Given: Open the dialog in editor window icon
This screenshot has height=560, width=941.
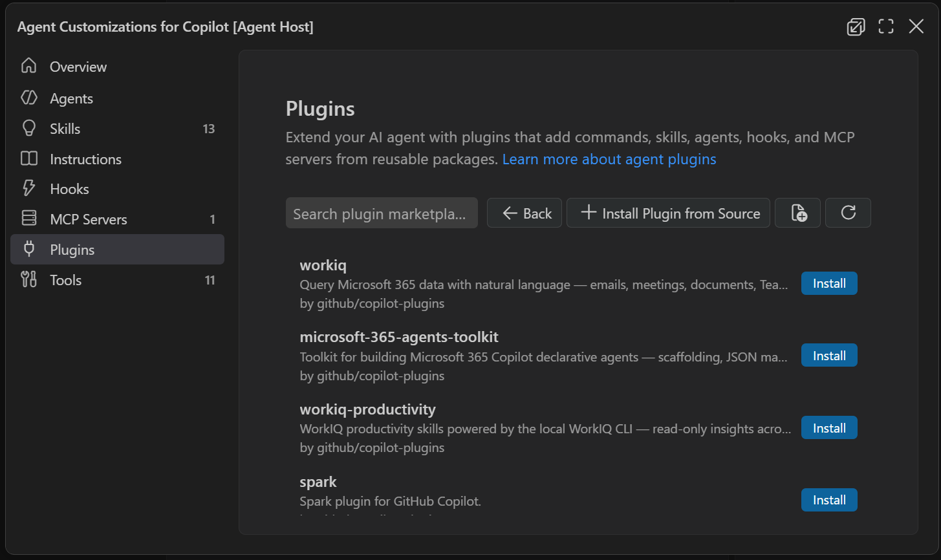Looking at the screenshot, I should coord(856,27).
